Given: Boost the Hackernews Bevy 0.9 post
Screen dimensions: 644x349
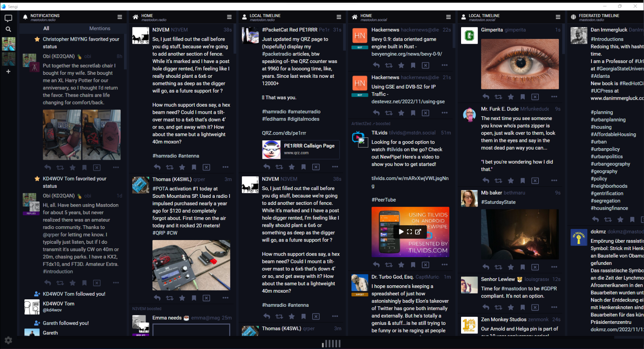Looking at the screenshot, I should [389, 66].
